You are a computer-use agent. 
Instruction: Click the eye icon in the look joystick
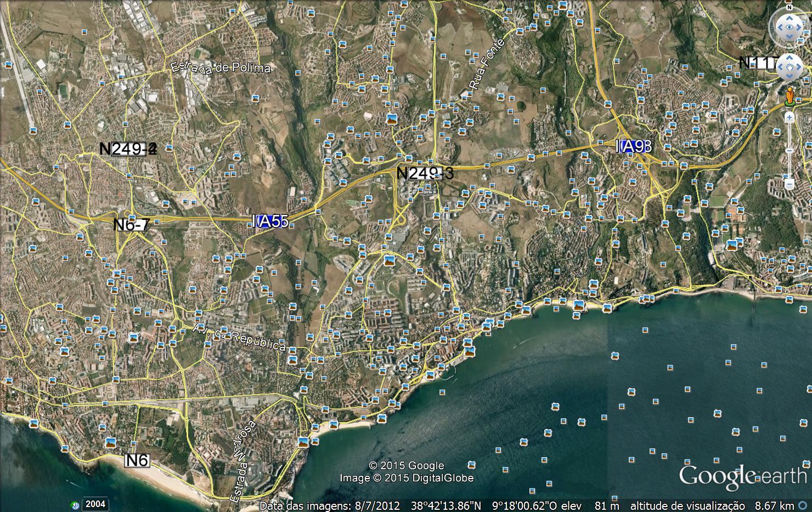point(790,26)
